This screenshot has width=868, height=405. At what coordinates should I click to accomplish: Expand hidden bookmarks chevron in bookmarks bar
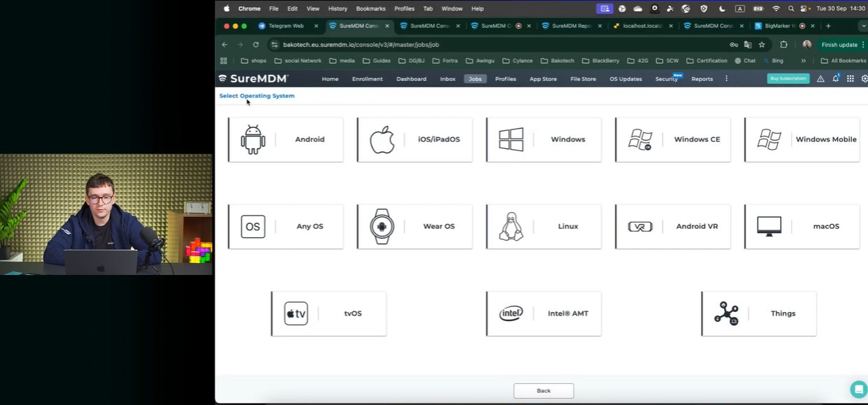[803, 61]
